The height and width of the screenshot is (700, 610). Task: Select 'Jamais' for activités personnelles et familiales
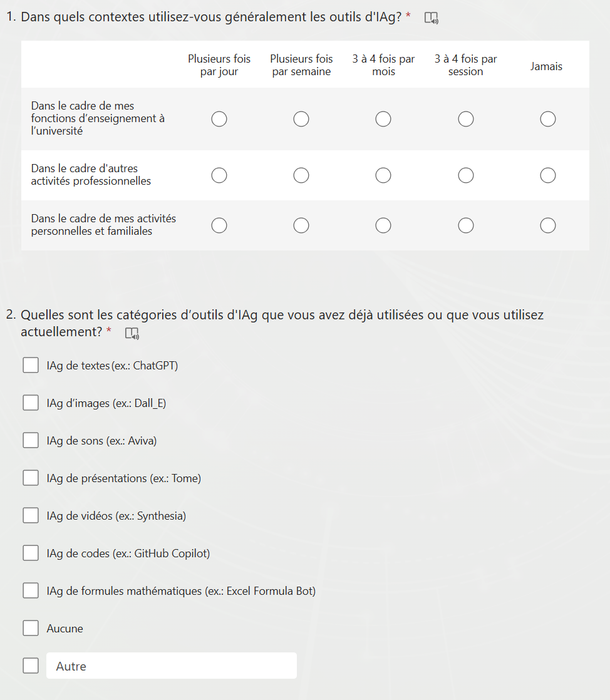(548, 225)
